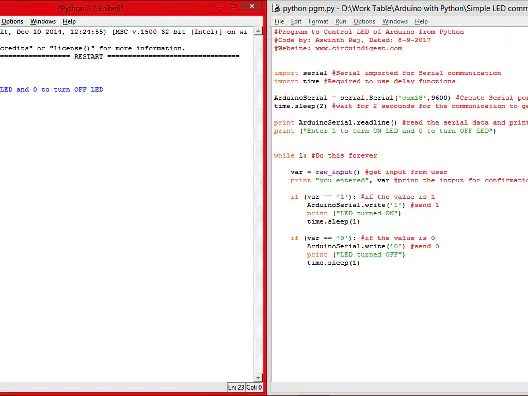Open Help menu in Python Shell window
528x396 pixels.
point(69,22)
